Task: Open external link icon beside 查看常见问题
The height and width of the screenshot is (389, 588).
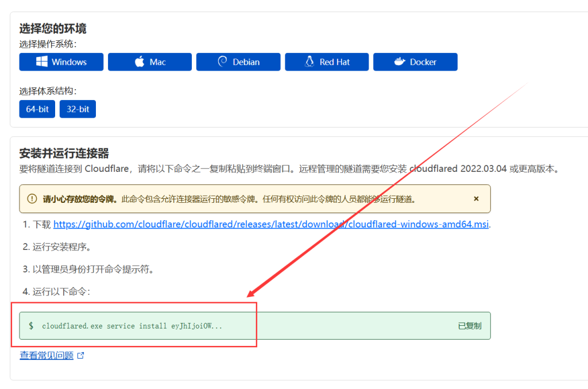Action: [81, 356]
